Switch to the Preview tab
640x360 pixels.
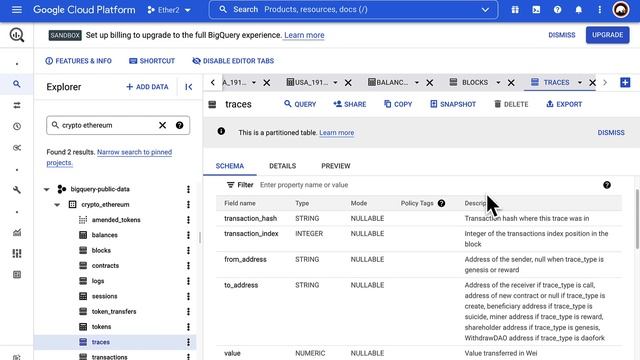[x=336, y=166]
